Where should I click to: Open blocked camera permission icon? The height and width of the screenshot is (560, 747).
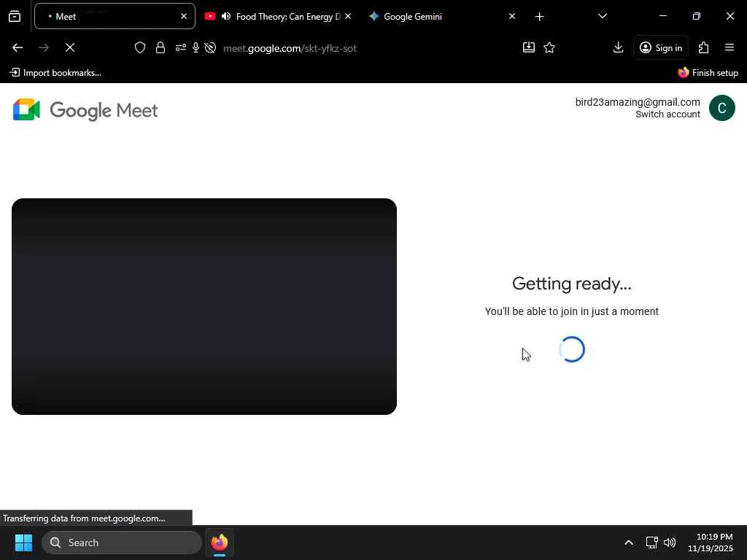tap(210, 47)
